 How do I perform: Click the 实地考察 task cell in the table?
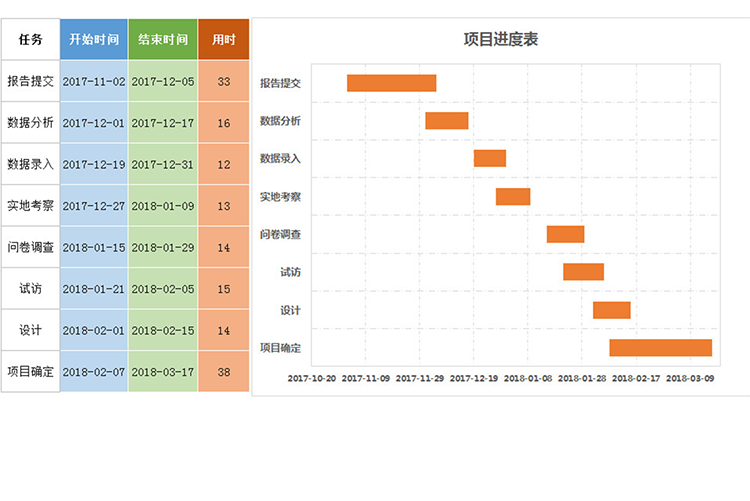(x=30, y=206)
